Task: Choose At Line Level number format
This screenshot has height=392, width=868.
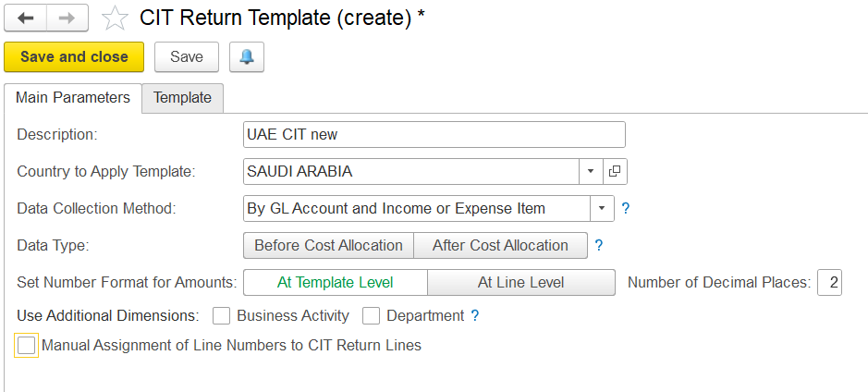Action: [521, 282]
